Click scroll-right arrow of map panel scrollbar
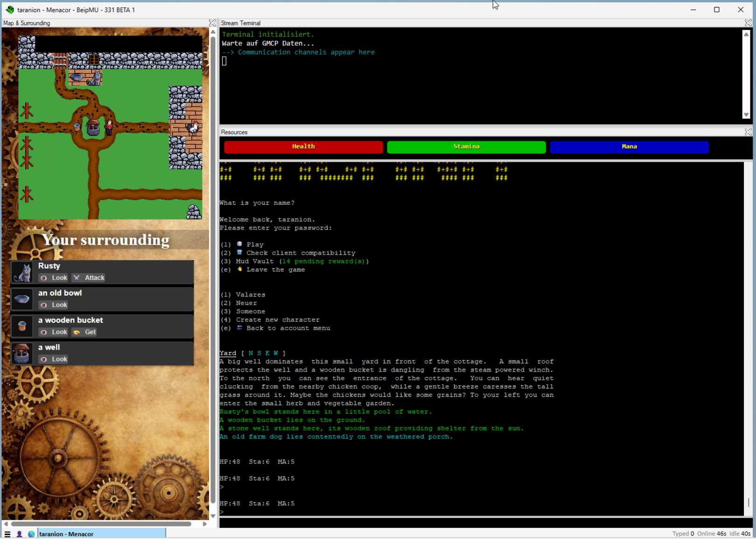This screenshot has height=539, width=756. click(x=204, y=524)
